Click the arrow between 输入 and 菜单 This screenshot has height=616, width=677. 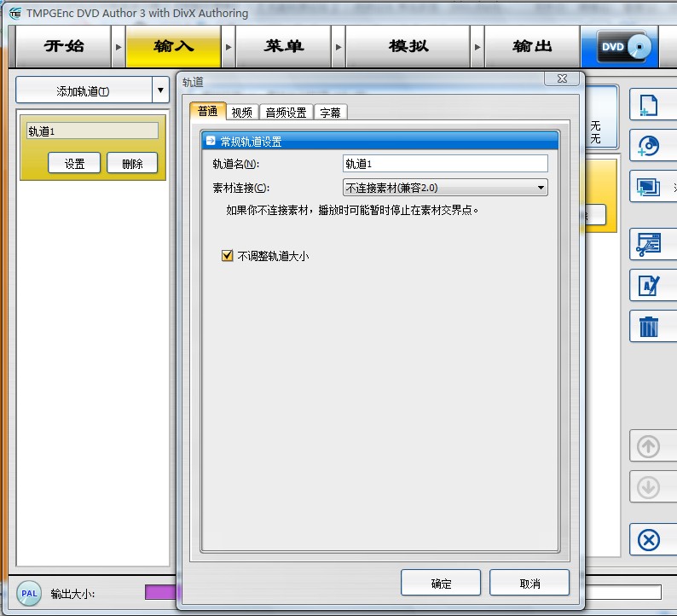coord(229,47)
